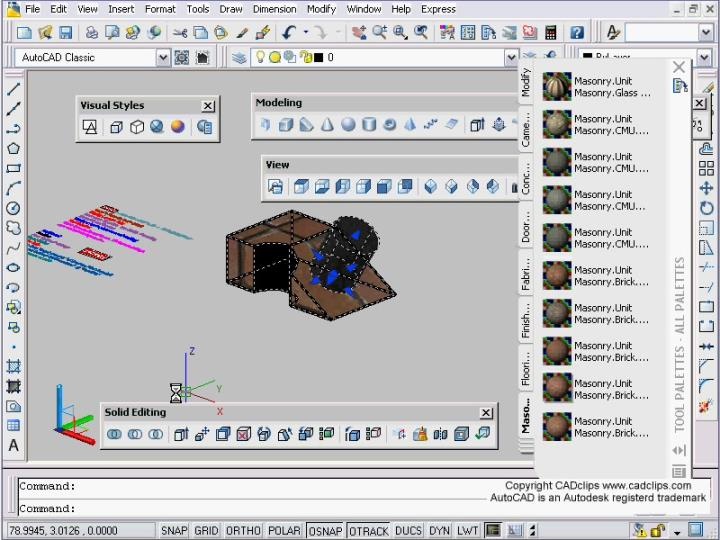Close the Solid Editing toolbar
The height and width of the screenshot is (540, 720).
point(486,413)
